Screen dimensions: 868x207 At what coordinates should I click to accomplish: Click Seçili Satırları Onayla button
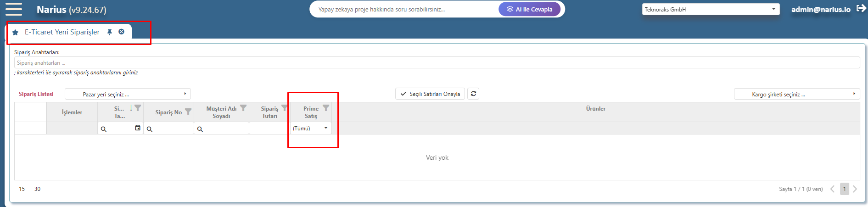(x=430, y=94)
